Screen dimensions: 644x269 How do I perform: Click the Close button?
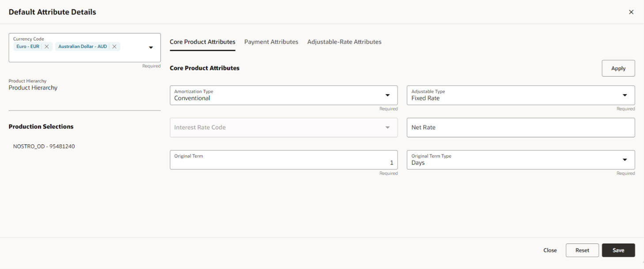(549, 250)
